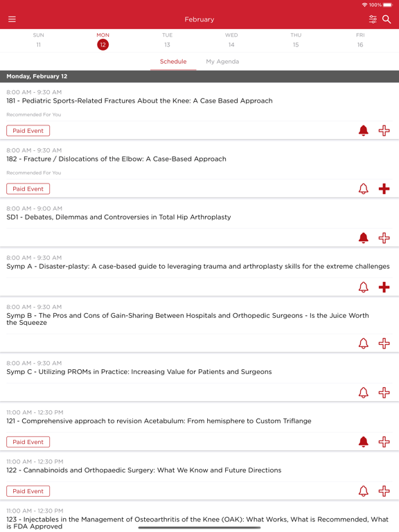The image size is (399, 532).
Task: Add session 122 to agenda with plus
Action: click(384, 491)
